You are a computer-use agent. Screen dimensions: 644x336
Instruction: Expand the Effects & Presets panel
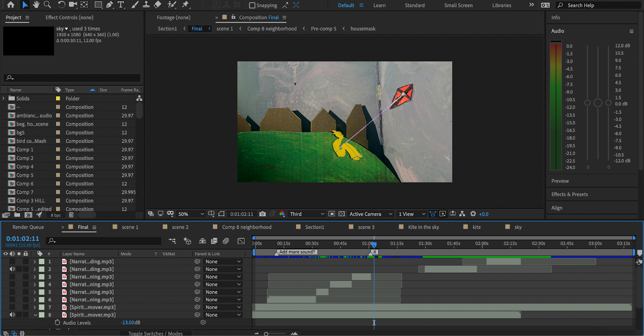pos(570,194)
